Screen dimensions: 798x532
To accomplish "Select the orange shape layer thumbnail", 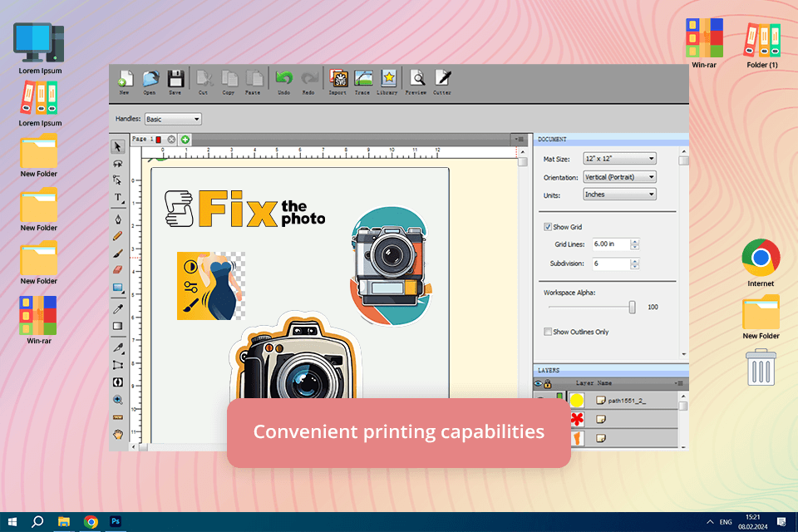I will click(577, 438).
